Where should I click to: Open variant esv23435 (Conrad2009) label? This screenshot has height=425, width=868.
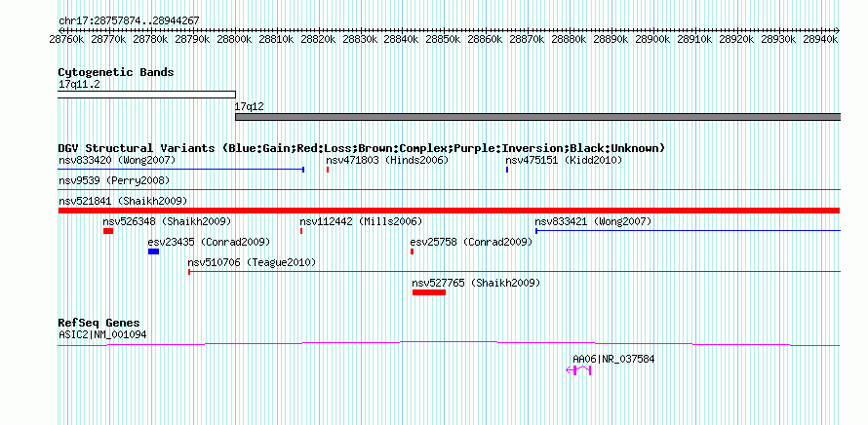pos(209,243)
